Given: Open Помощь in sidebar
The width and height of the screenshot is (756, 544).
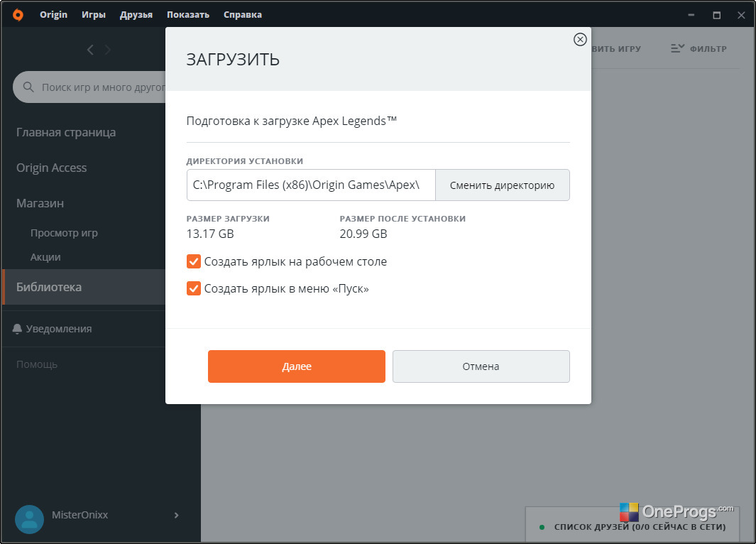Looking at the screenshot, I should tap(37, 364).
